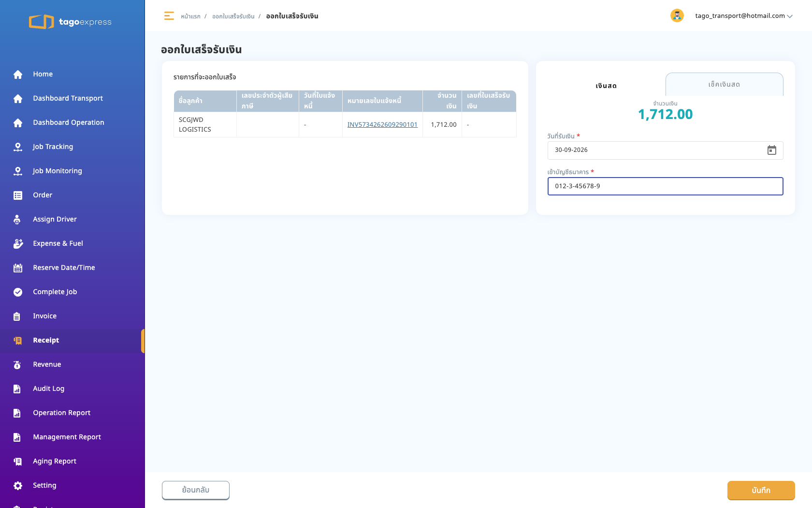Image resolution: width=812 pixels, height=508 pixels.
Task: Open Dashboard Transport via its house icon
Action: 18,99
